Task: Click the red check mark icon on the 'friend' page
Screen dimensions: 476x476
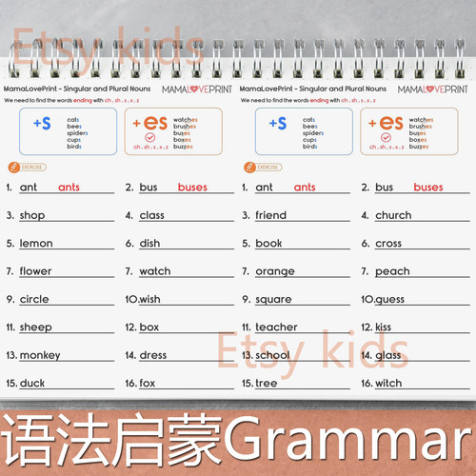Action: tap(386, 137)
